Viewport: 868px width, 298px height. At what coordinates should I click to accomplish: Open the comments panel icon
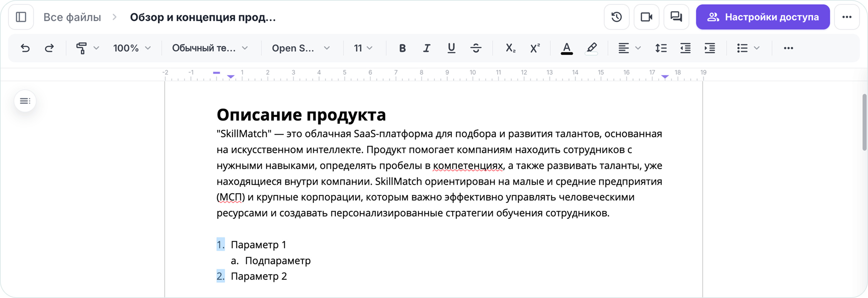676,17
